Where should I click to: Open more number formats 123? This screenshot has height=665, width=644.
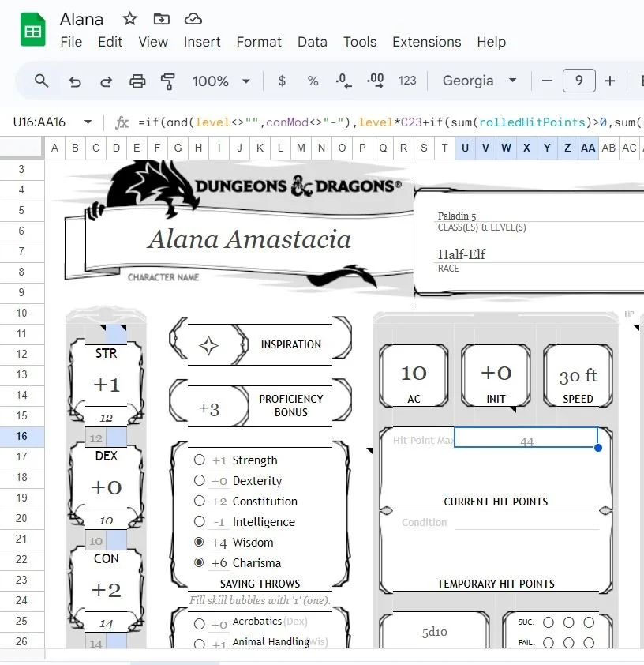[x=407, y=81]
